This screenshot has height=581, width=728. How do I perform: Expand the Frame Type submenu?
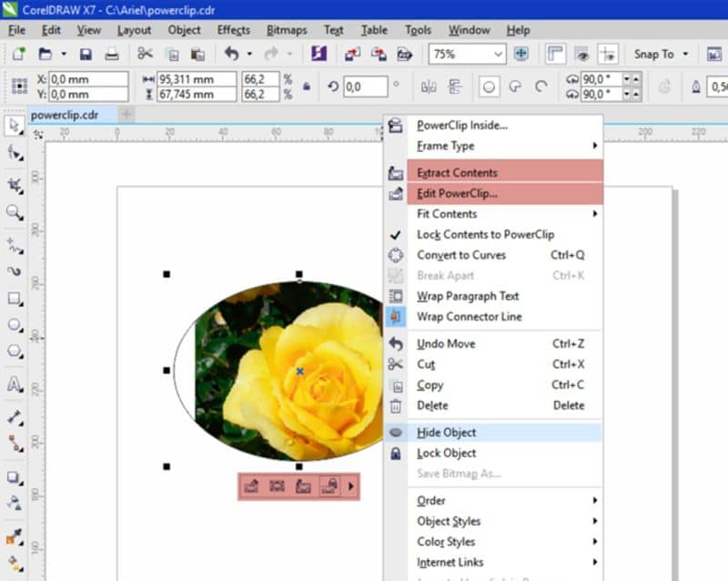point(505,146)
